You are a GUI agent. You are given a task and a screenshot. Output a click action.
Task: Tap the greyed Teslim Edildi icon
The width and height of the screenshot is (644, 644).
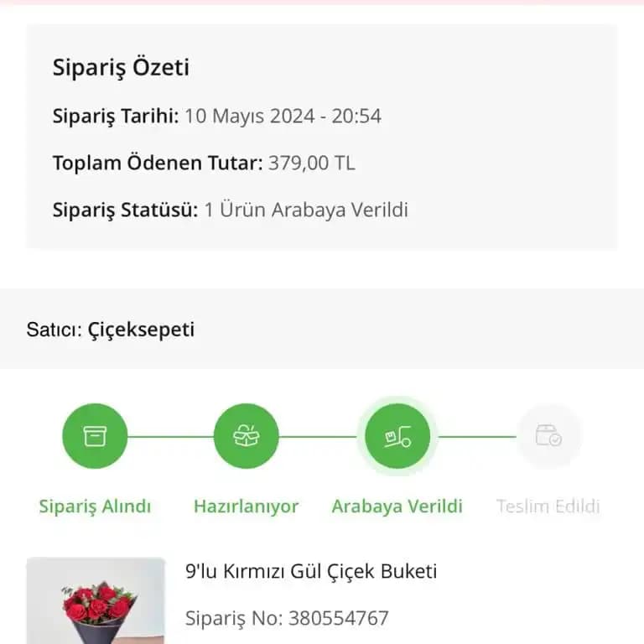tap(548, 436)
